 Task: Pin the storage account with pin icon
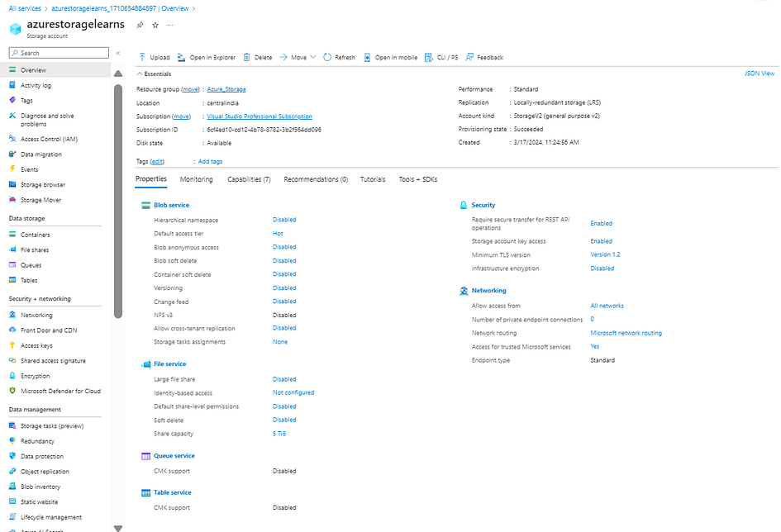140,25
